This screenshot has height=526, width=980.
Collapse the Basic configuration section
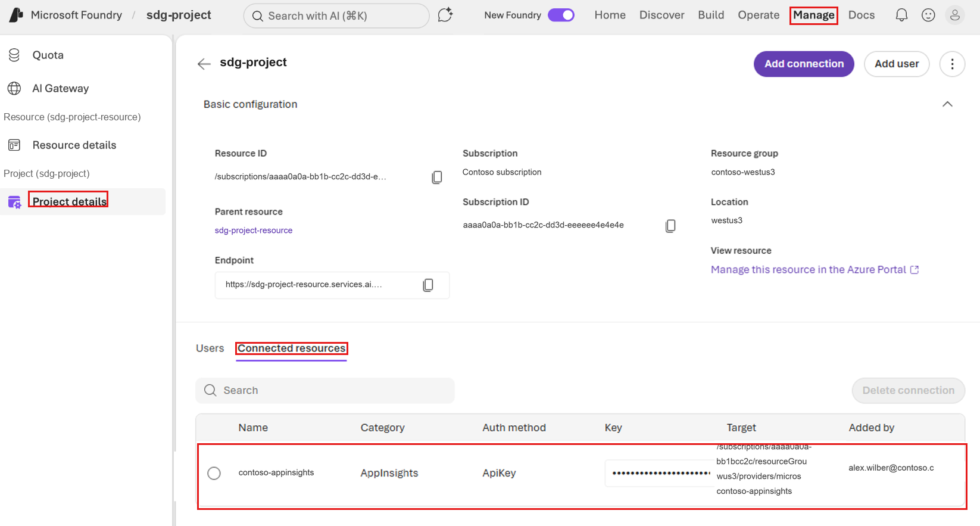(947, 104)
